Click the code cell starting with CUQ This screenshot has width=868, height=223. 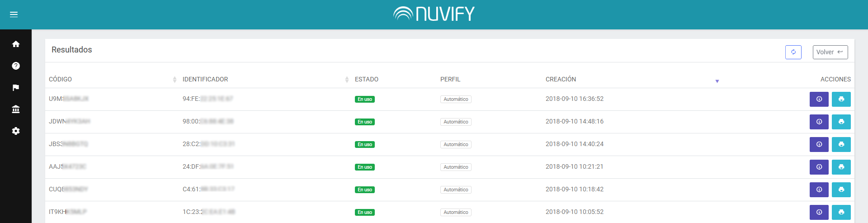[x=68, y=189]
